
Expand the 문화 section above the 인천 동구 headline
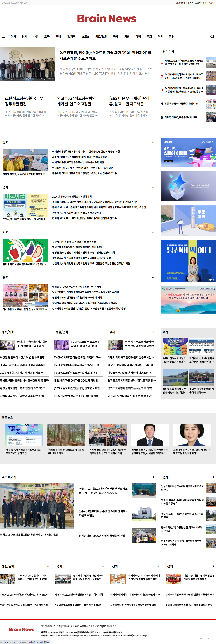click(x=153, y=277)
